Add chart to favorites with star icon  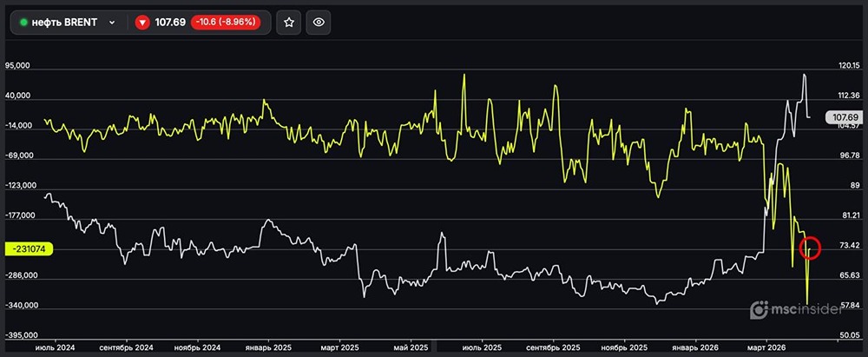pos(289,22)
